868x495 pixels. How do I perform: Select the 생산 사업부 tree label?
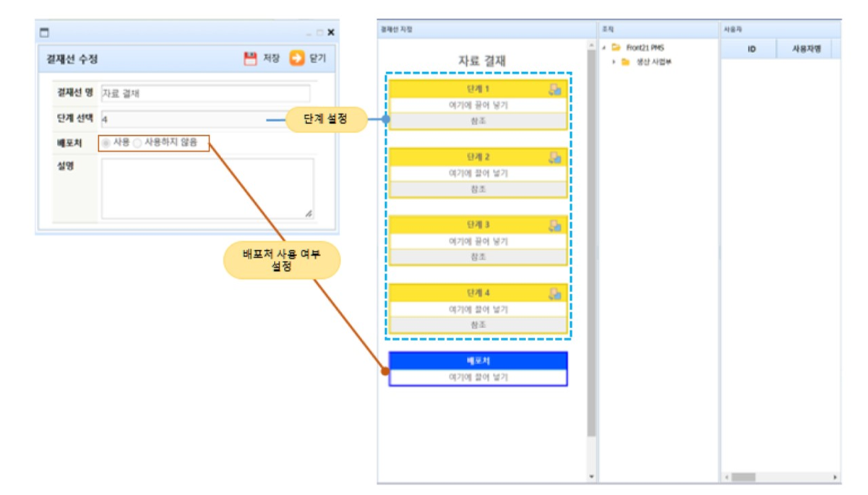click(x=655, y=61)
